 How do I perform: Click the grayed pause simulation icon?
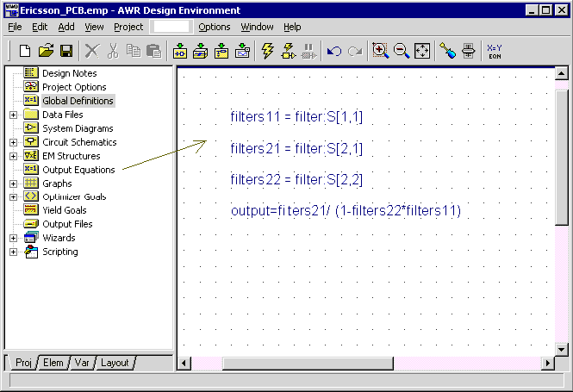click(x=308, y=52)
